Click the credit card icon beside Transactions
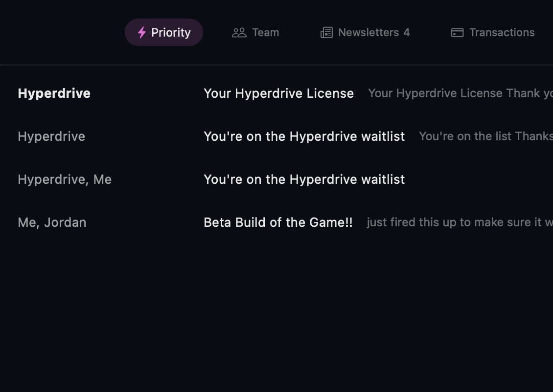 click(457, 32)
